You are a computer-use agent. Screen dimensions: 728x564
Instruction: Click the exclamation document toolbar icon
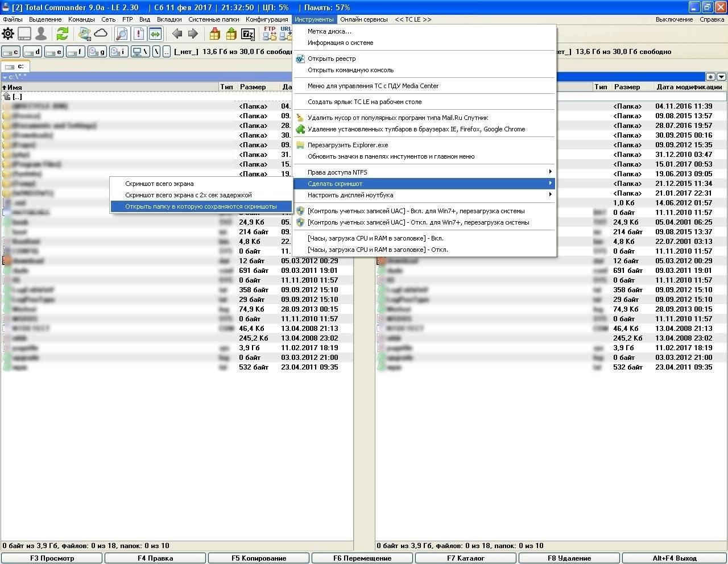pyautogui.click(x=138, y=34)
